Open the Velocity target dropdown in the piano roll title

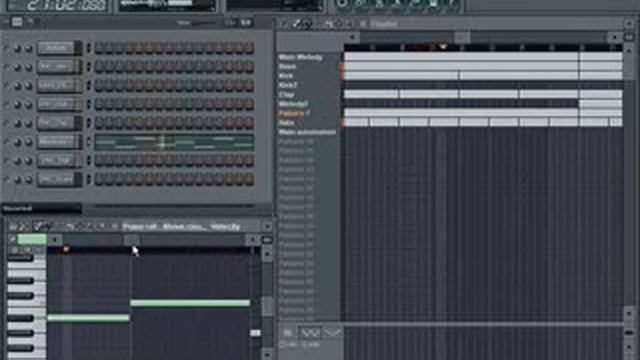click(x=225, y=227)
